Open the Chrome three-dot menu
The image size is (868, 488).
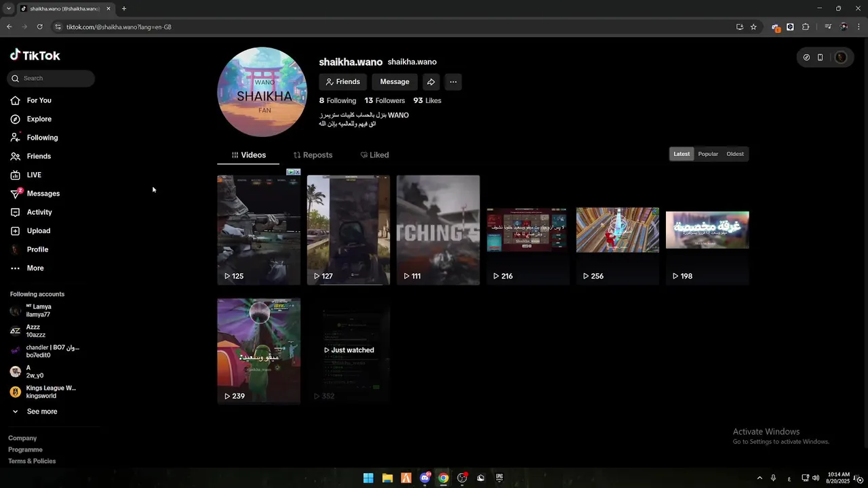(859, 27)
